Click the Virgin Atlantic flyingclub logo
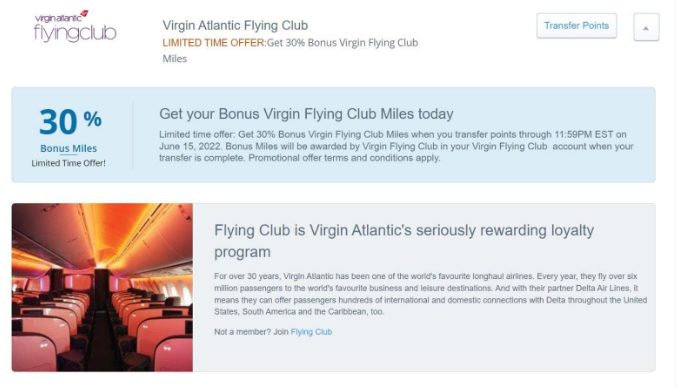Image resolution: width=676 pixels, height=387 pixels. [x=75, y=26]
